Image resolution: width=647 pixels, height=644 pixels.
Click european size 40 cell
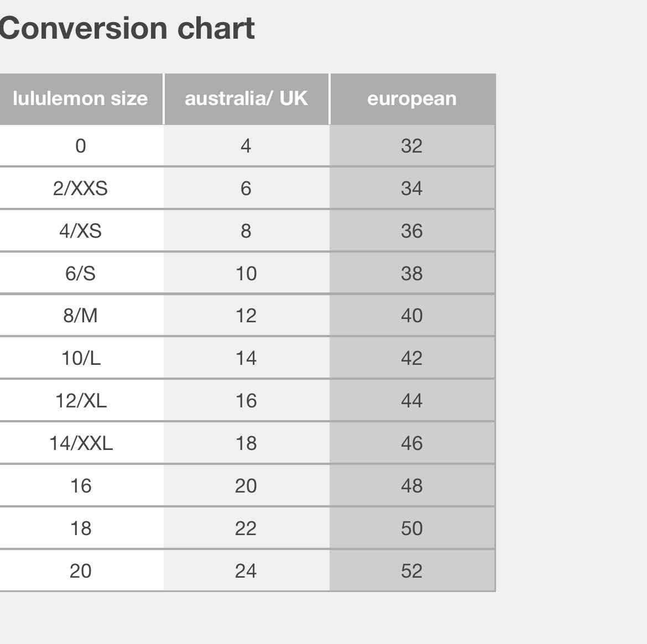pos(412,316)
